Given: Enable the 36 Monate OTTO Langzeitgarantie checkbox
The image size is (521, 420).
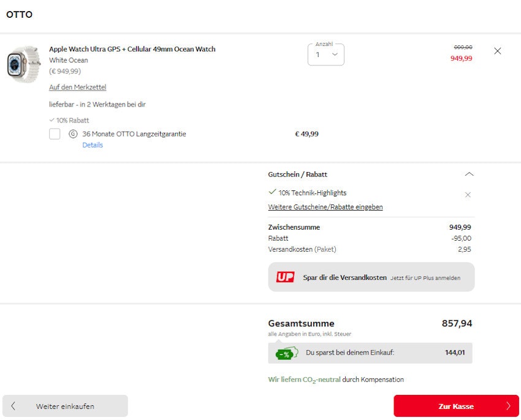Looking at the screenshot, I should tap(55, 134).
